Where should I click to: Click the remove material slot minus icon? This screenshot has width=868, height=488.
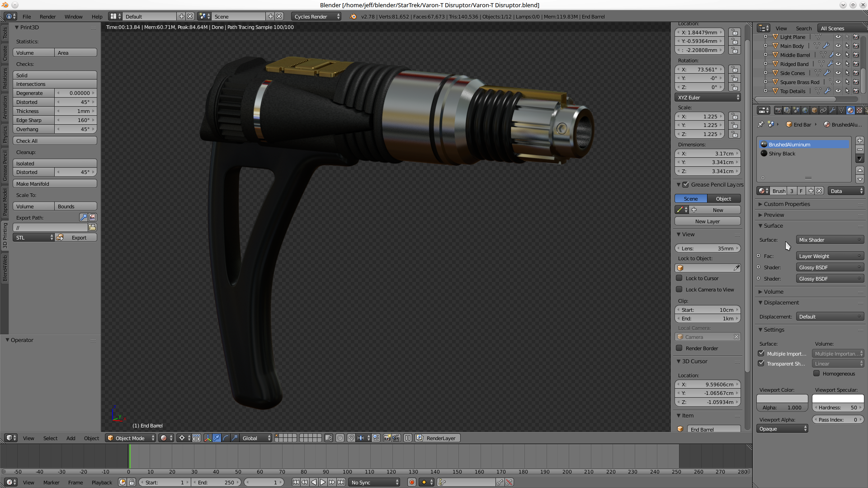pyautogui.click(x=860, y=150)
